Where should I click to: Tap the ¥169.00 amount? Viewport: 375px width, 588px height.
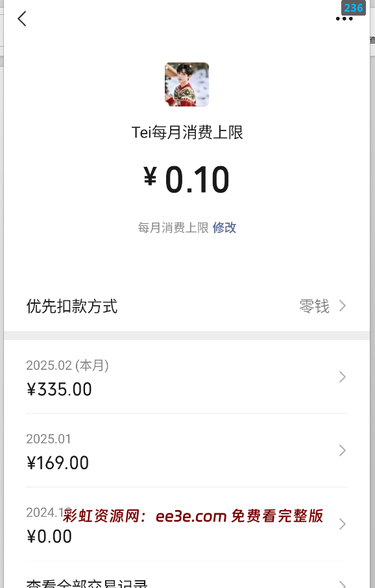pyautogui.click(x=58, y=463)
